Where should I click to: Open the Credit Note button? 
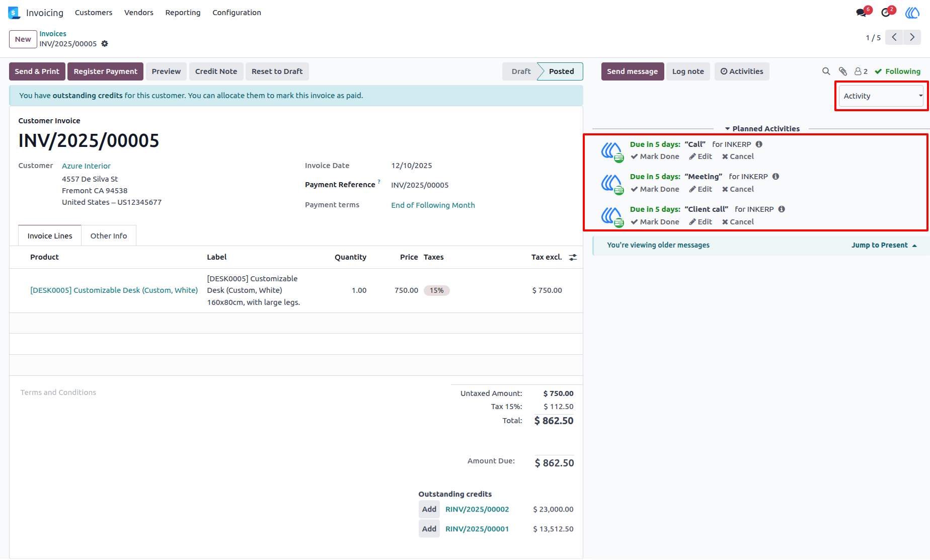[216, 71]
